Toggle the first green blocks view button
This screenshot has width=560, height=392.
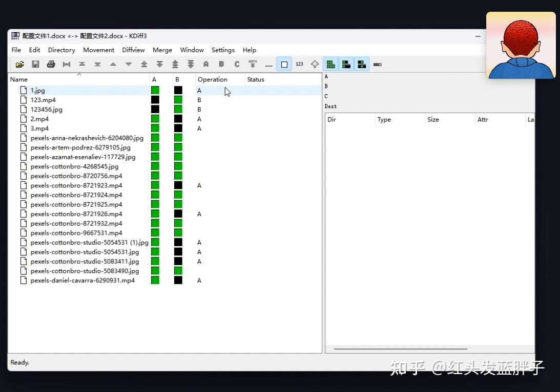(330, 64)
